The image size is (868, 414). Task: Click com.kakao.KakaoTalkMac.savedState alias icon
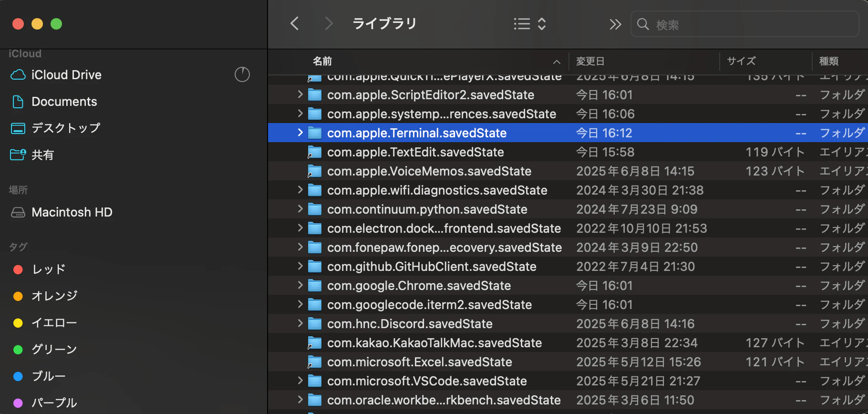315,343
